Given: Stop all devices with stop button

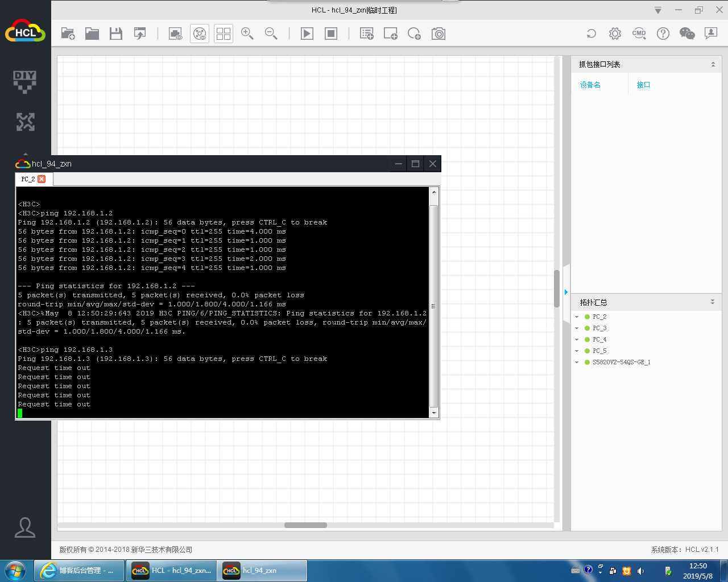Looking at the screenshot, I should tap(331, 34).
